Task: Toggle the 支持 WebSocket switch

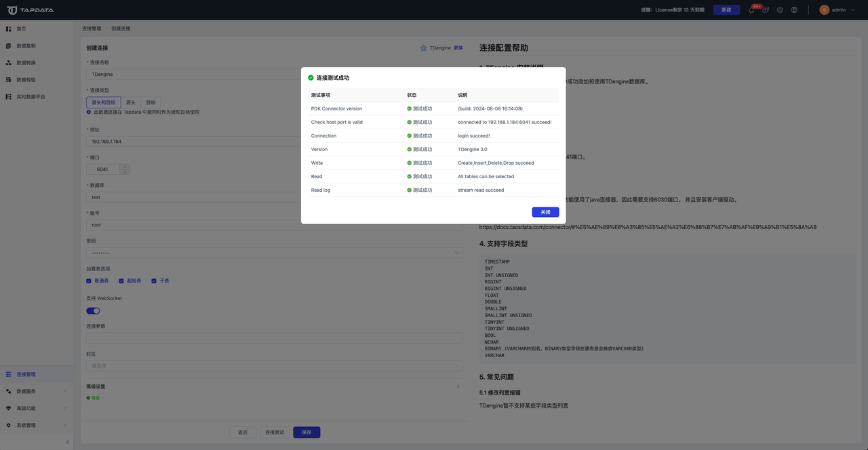Action: [93, 310]
